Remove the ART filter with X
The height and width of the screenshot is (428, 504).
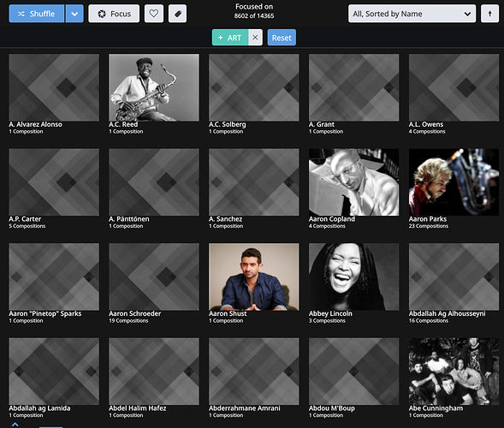point(255,38)
